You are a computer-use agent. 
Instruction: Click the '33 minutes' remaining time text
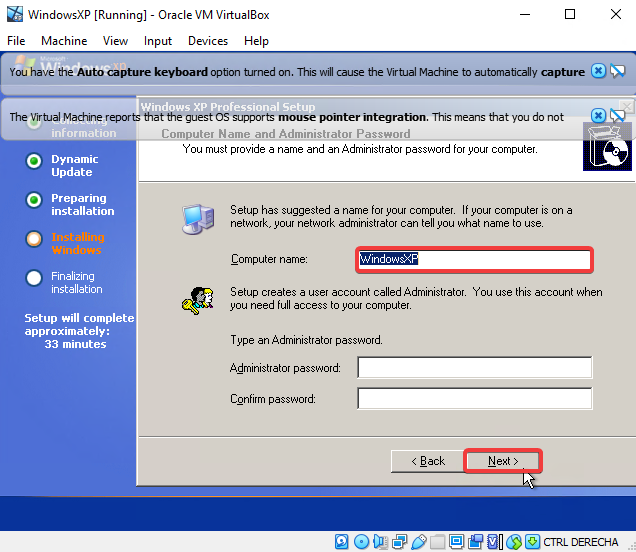(75, 344)
